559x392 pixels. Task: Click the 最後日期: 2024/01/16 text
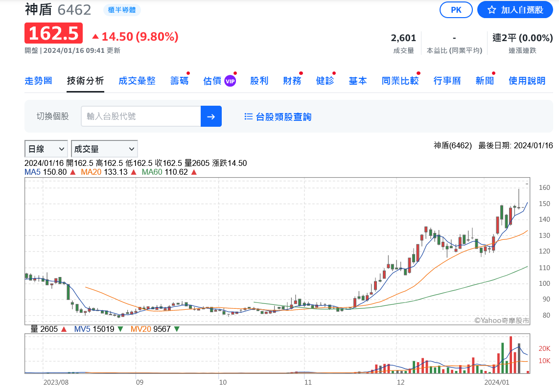click(x=515, y=145)
